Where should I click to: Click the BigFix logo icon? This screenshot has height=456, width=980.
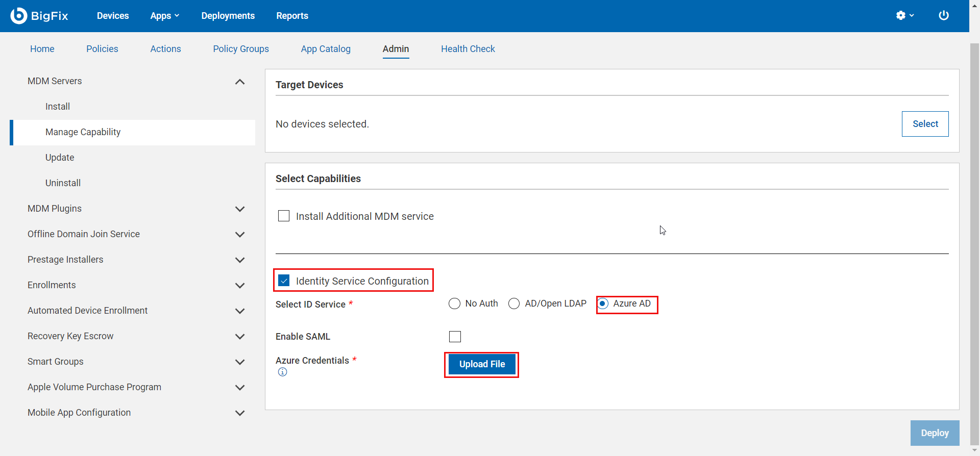pos(19,16)
